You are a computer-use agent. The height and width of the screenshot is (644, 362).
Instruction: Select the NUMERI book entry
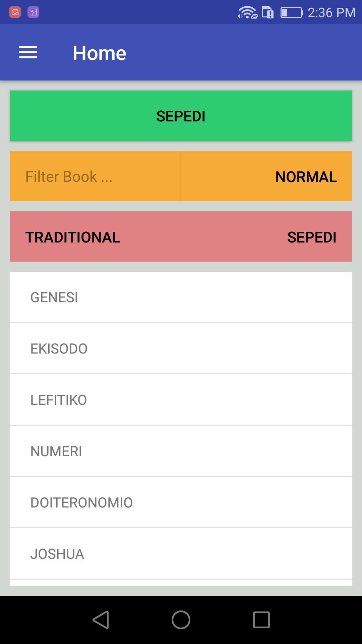(x=181, y=451)
